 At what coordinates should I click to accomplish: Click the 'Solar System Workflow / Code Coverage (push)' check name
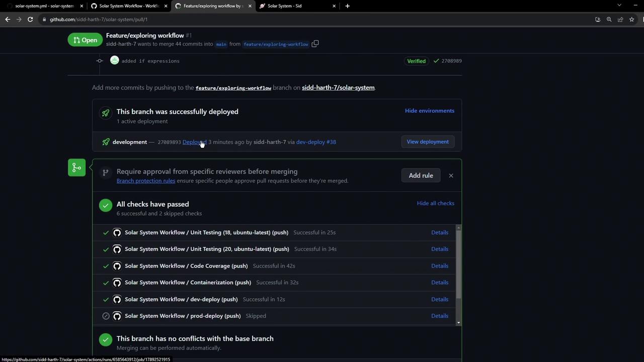[x=186, y=266]
